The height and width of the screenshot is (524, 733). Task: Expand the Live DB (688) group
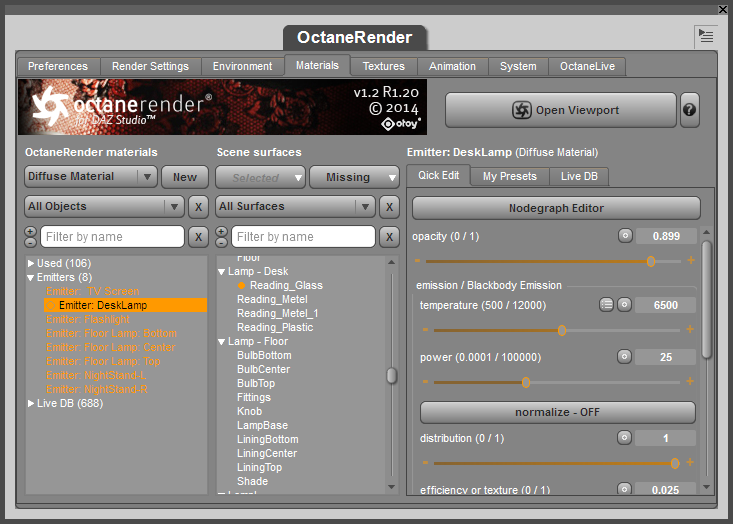click(31, 403)
